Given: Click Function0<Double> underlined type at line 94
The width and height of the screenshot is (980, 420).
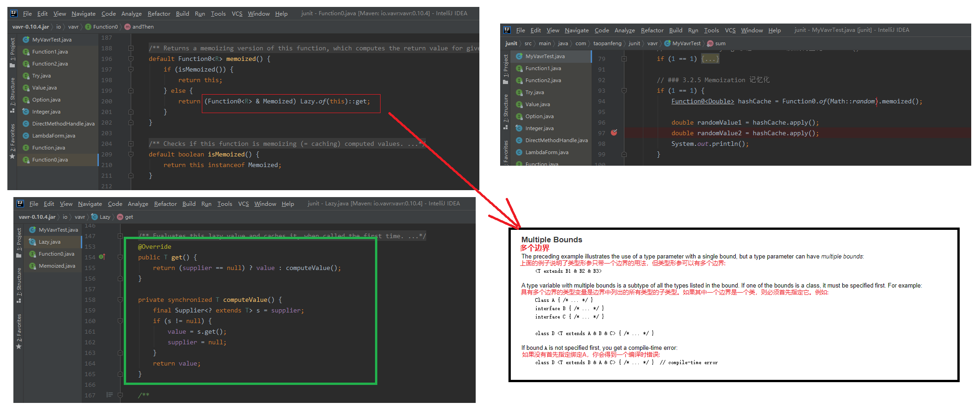Looking at the screenshot, I should (702, 101).
